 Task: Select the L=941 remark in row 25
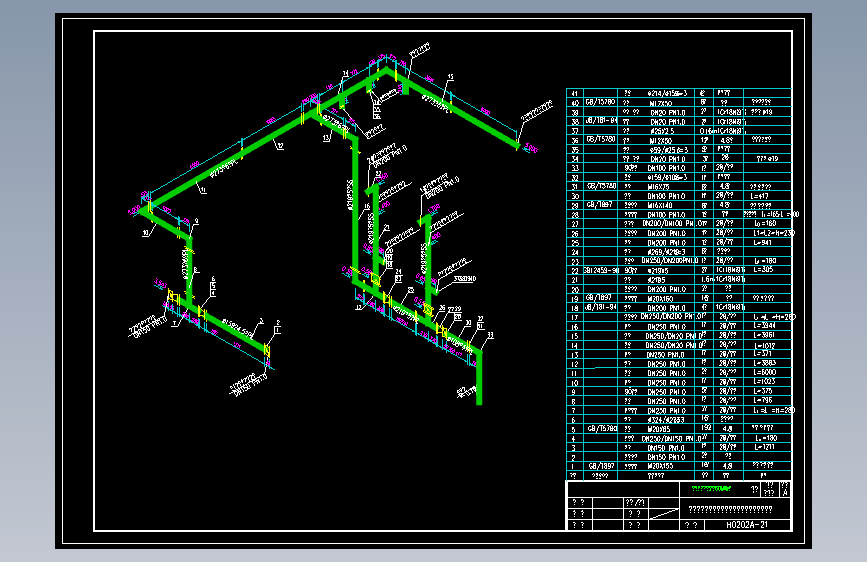point(763,242)
